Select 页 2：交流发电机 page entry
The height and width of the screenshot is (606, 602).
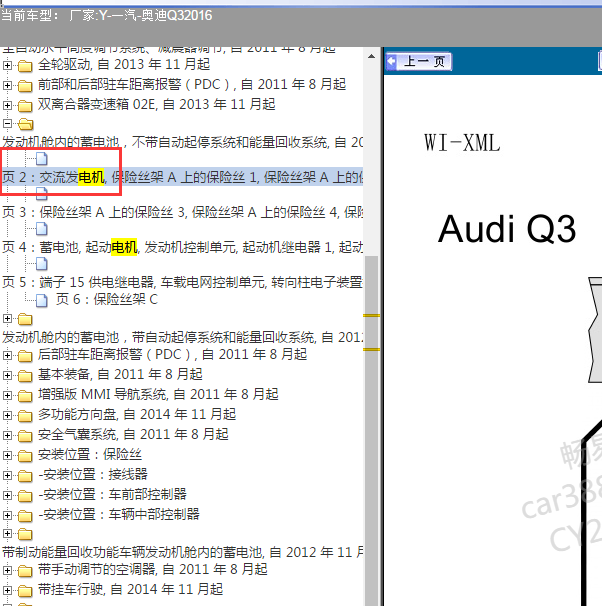[x=182, y=177]
